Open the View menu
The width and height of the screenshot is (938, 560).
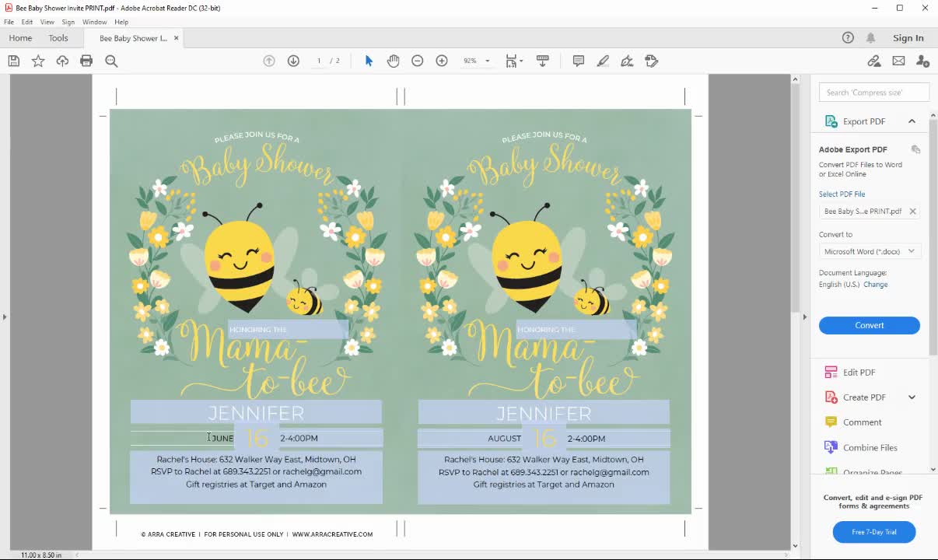point(47,22)
